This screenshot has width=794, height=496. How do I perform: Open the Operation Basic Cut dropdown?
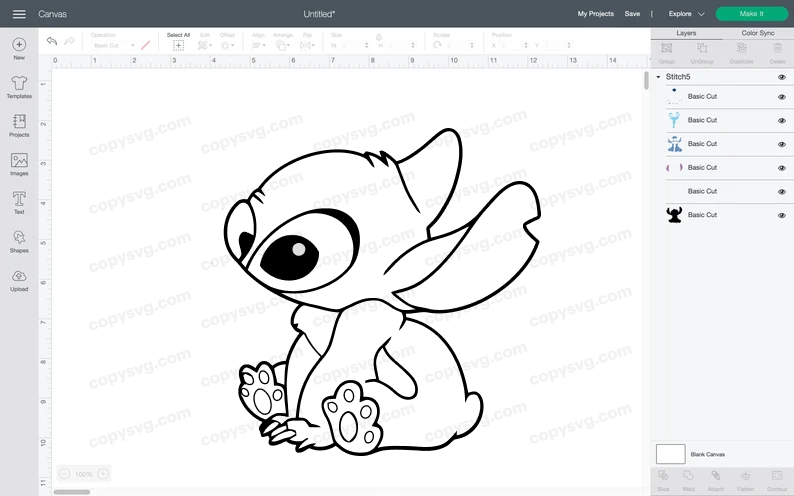(x=114, y=46)
